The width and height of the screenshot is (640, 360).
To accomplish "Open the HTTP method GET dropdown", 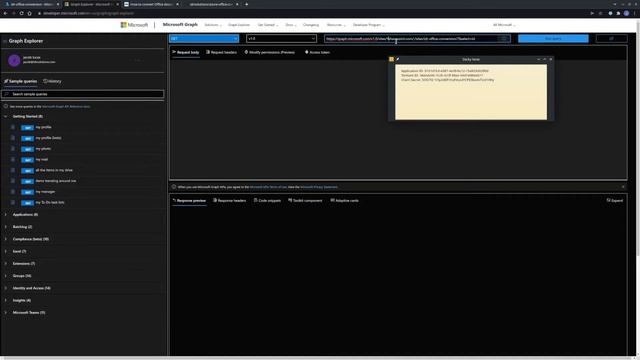I will 204,38.
